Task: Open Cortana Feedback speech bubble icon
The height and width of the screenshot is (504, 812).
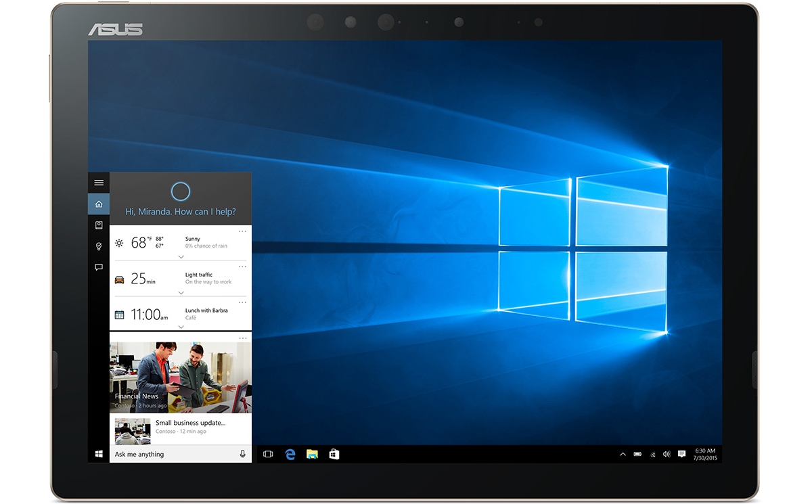Action: tap(99, 267)
